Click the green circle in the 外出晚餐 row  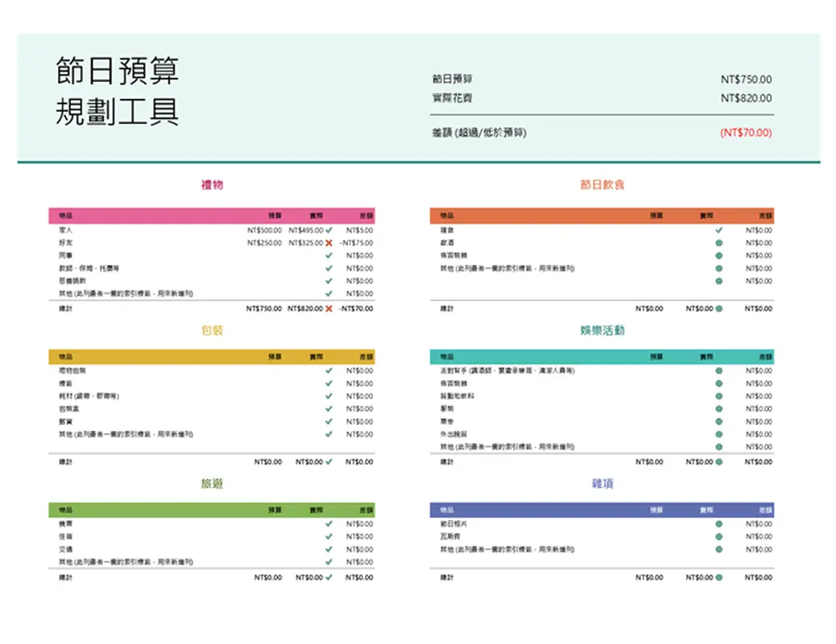pyautogui.click(x=719, y=435)
